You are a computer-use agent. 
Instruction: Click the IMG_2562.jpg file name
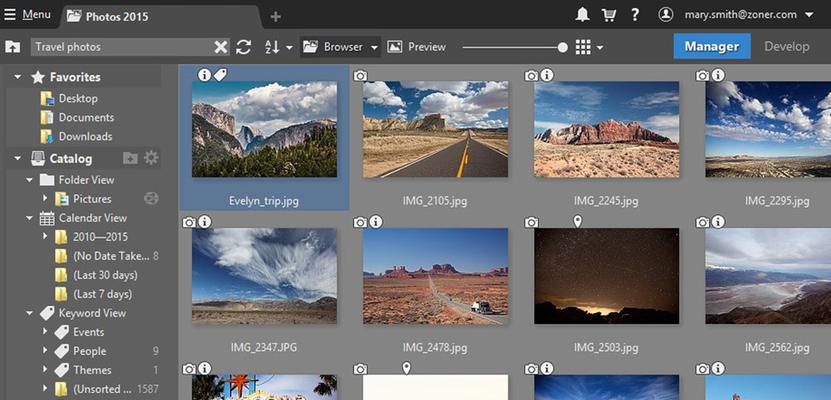point(777,348)
